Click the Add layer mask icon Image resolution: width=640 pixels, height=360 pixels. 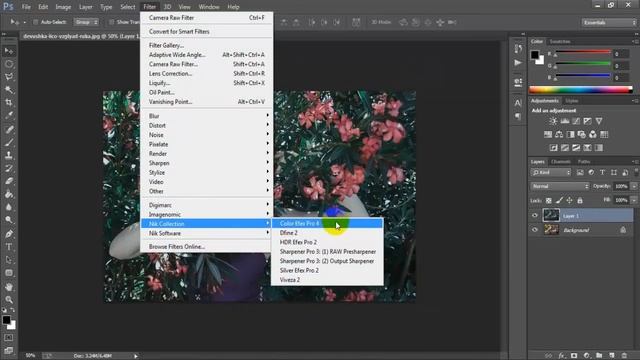click(x=574, y=356)
